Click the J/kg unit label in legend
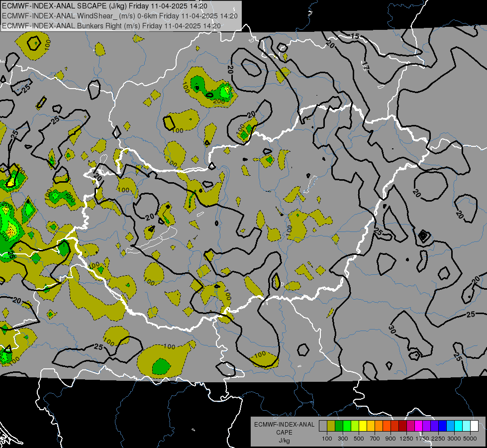The height and width of the screenshot is (448, 487). 284,441
